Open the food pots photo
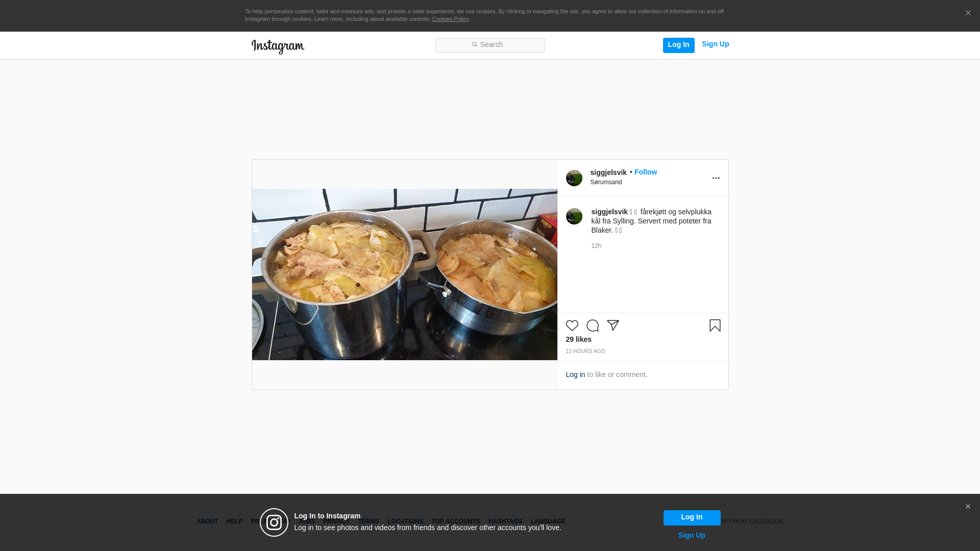This screenshot has width=980, height=551. pos(404,274)
